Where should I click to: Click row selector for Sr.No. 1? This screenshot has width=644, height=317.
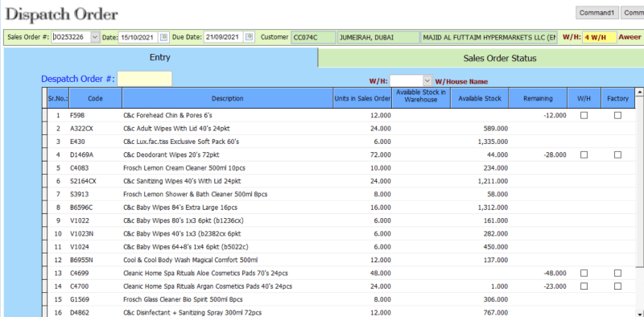tap(45, 115)
